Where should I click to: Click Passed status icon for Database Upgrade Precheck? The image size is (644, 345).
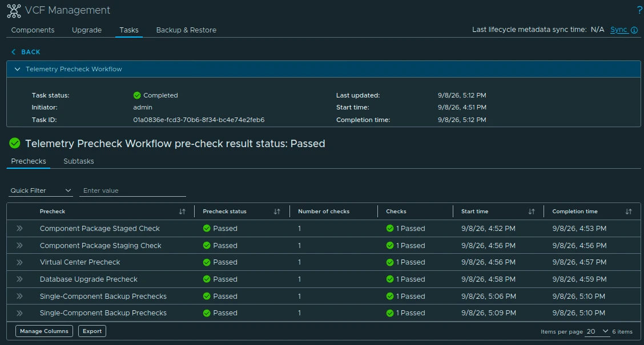tap(207, 279)
